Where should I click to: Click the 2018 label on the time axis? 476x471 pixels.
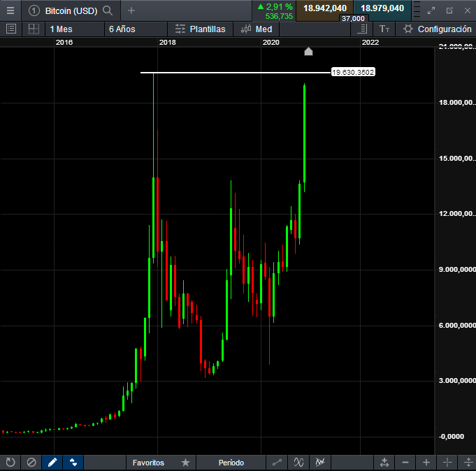point(168,42)
